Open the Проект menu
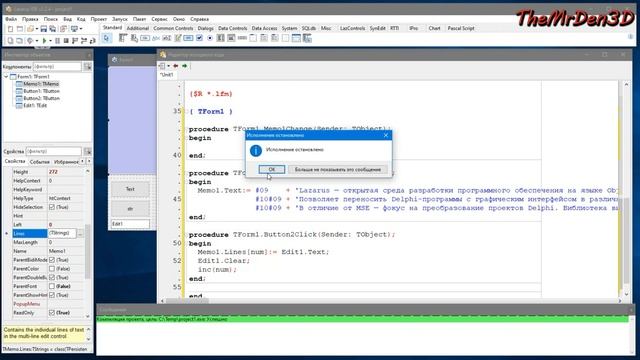Screen dimensions: 640x360 pos(98,19)
